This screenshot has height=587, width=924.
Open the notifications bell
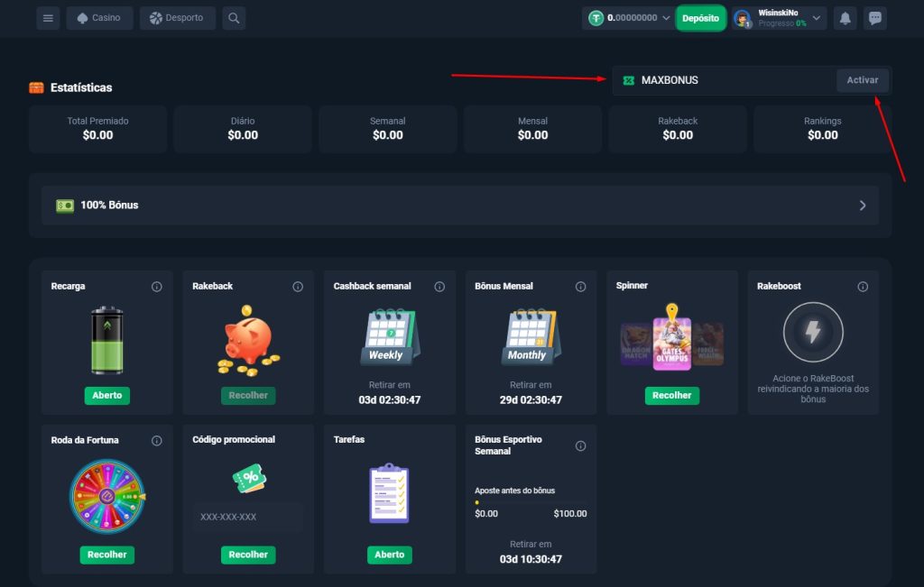point(845,18)
